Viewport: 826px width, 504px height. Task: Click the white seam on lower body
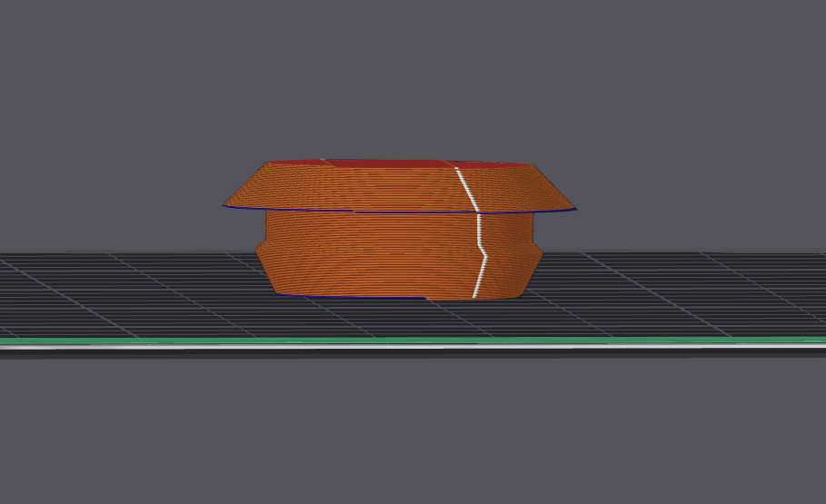click(481, 255)
